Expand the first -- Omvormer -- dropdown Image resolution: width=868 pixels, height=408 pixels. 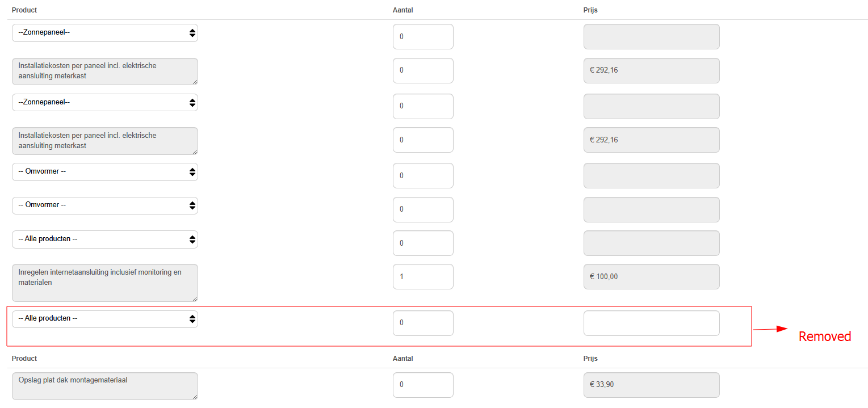(x=104, y=172)
